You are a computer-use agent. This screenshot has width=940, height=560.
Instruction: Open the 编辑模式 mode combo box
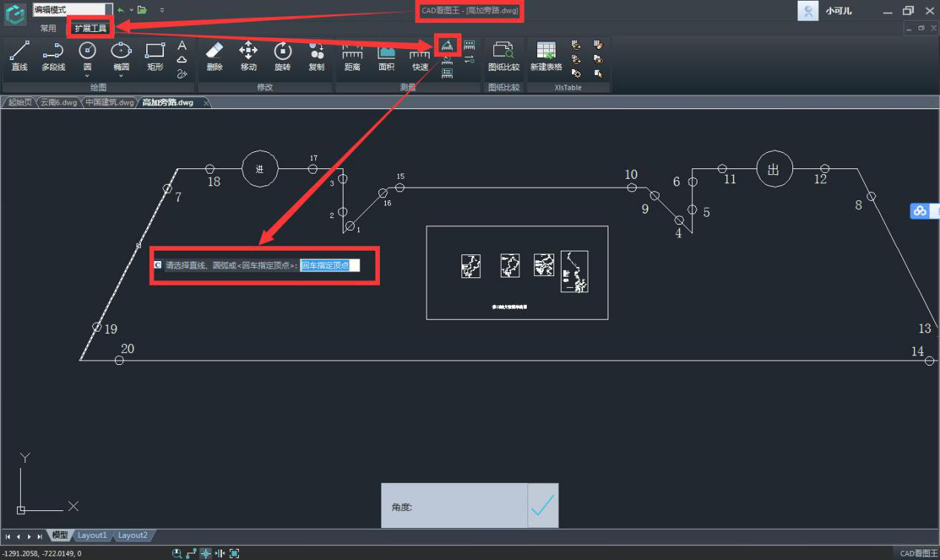click(x=72, y=10)
